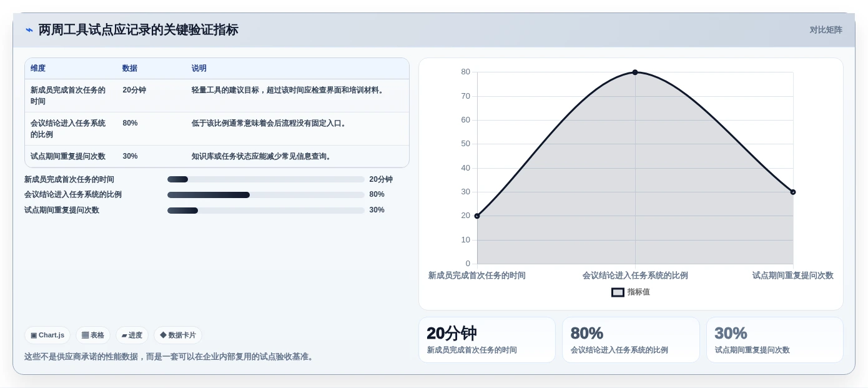
Task: Toggle the 指标值 legend swatch
Action: click(618, 292)
